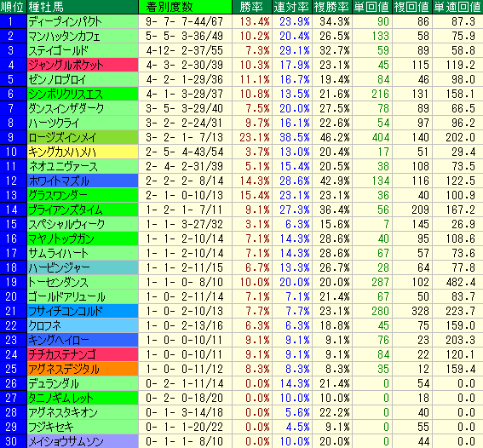Click the orange アグネスデジタル cell

(83, 369)
